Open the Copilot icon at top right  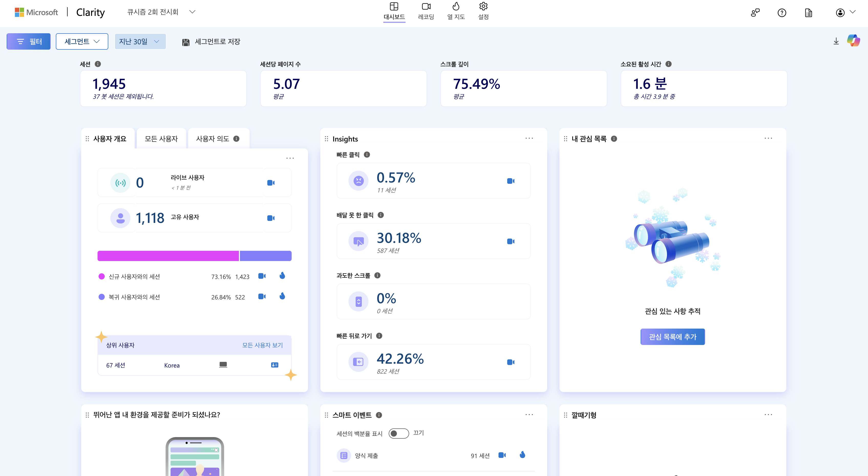[853, 41]
